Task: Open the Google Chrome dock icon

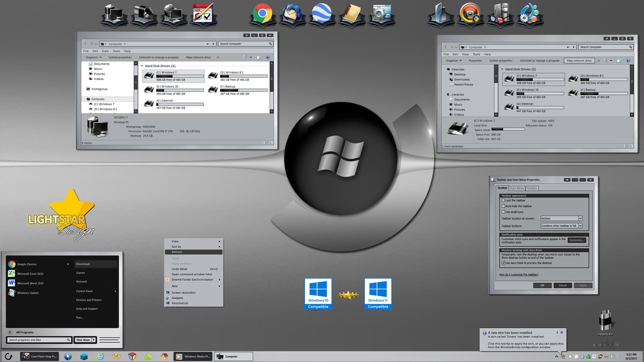Action: click(262, 14)
